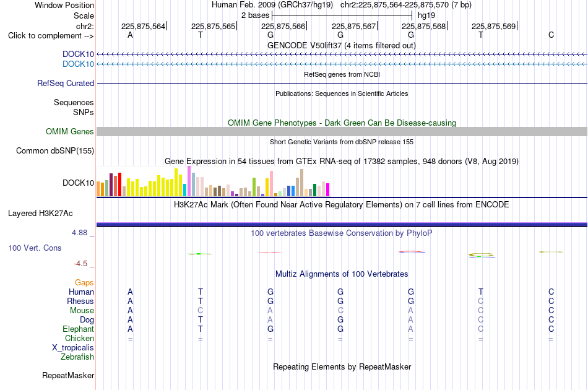This screenshot has width=588, height=390.
Task: Open the 'Publications: Sequences in Scientific Articles' title
Action: 342,93
